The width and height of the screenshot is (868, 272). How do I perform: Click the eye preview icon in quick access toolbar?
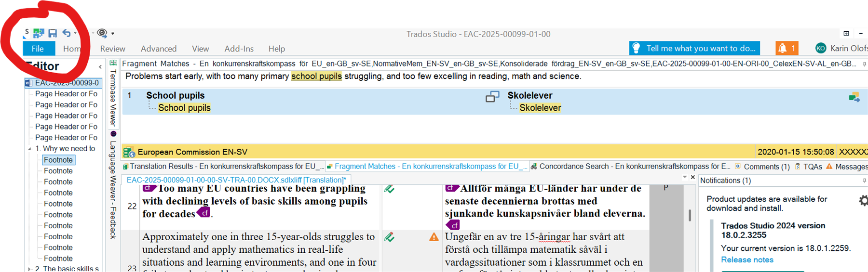[102, 33]
